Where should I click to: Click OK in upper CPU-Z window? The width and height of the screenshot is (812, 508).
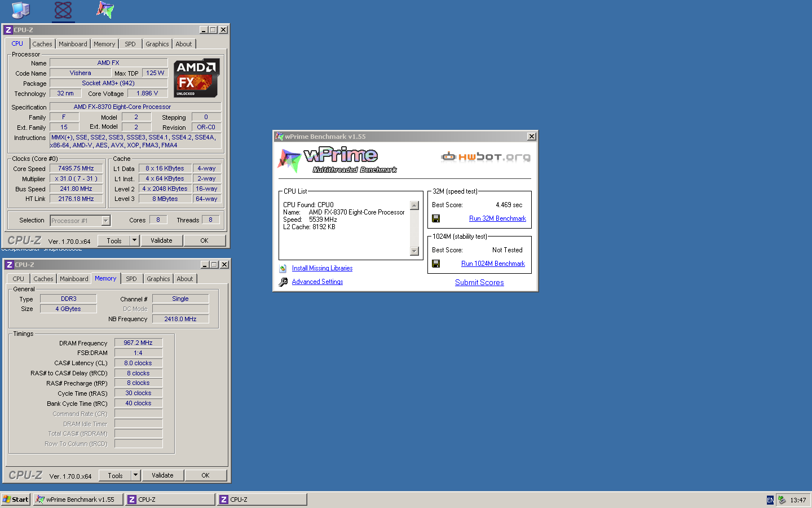(x=204, y=240)
